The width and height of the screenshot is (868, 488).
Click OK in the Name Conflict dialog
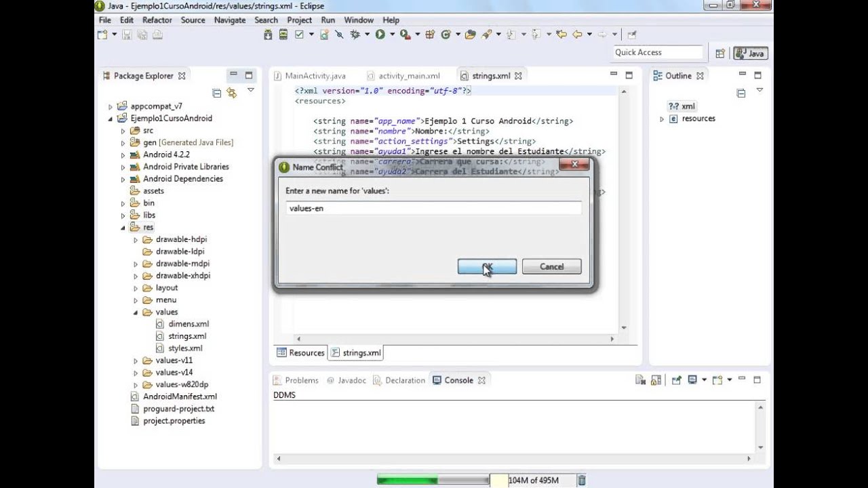pyautogui.click(x=487, y=266)
